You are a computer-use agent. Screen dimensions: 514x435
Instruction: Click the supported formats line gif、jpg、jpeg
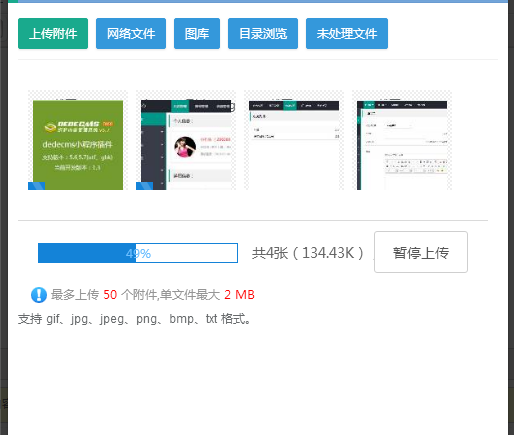(x=135, y=319)
